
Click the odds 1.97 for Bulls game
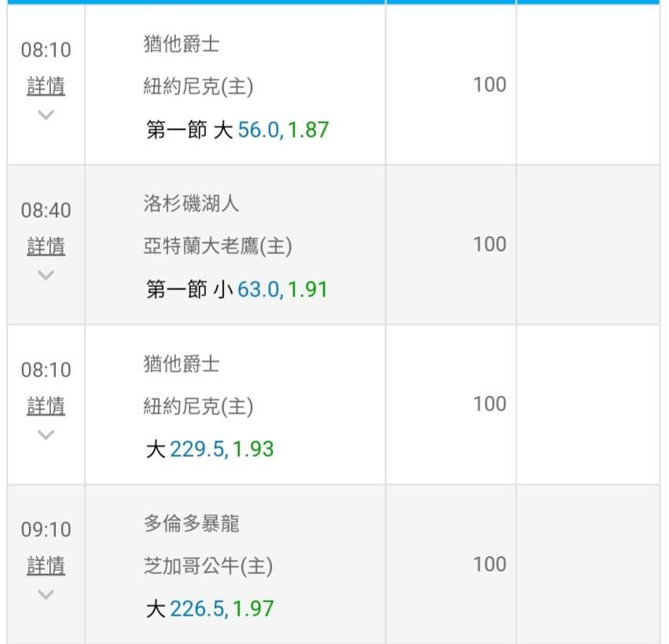tap(253, 609)
